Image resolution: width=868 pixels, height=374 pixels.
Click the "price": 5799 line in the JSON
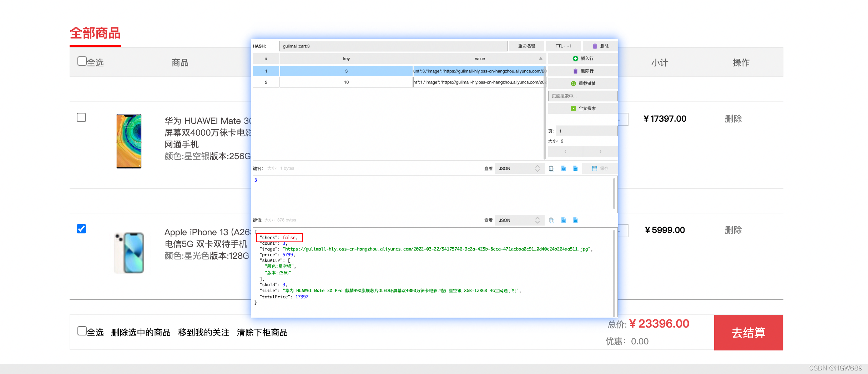(277, 255)
